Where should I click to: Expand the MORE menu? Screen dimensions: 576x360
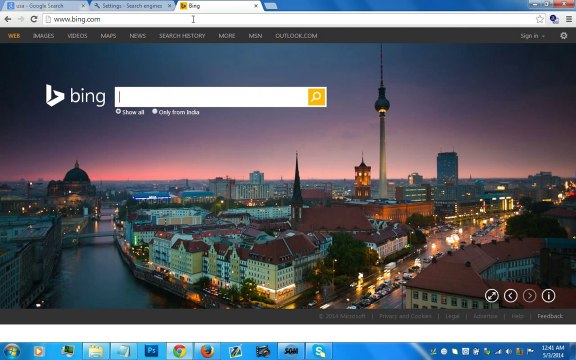(x=227, y=36)
